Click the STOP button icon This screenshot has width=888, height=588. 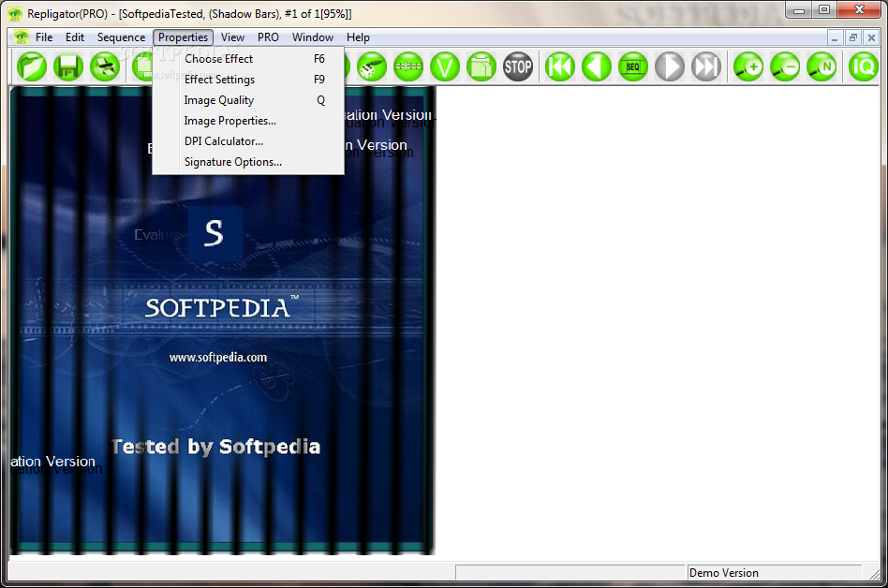pyautogui.click(x=518, y=66)
